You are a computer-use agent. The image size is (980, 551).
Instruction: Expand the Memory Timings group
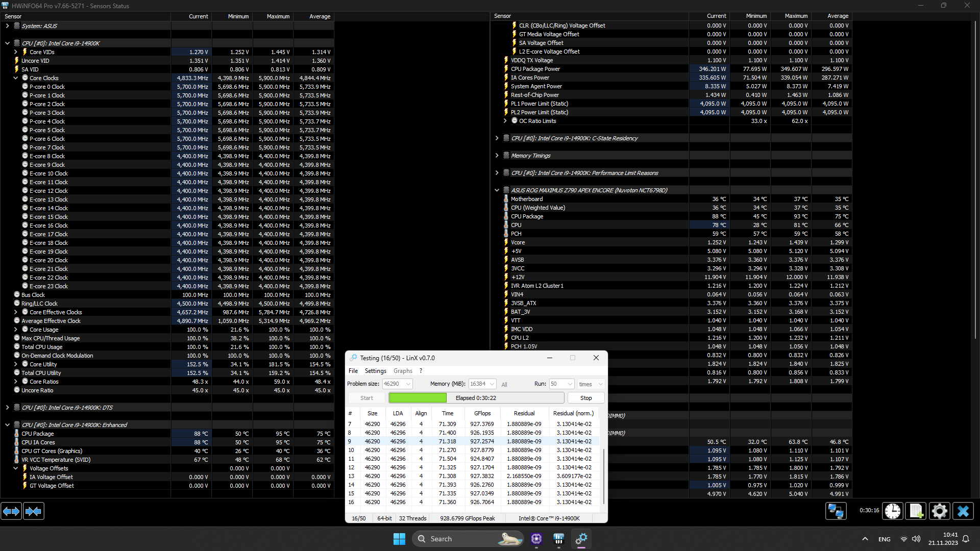(497, 156)
